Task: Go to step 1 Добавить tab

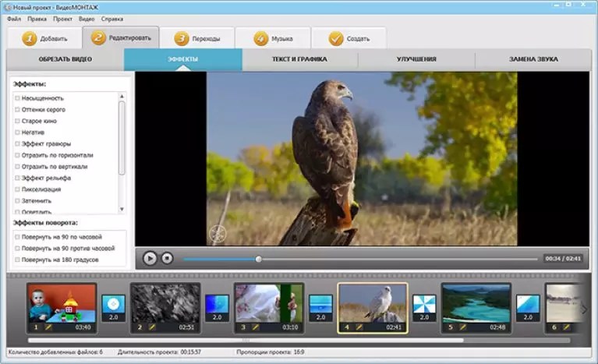Action: [44, 38]
